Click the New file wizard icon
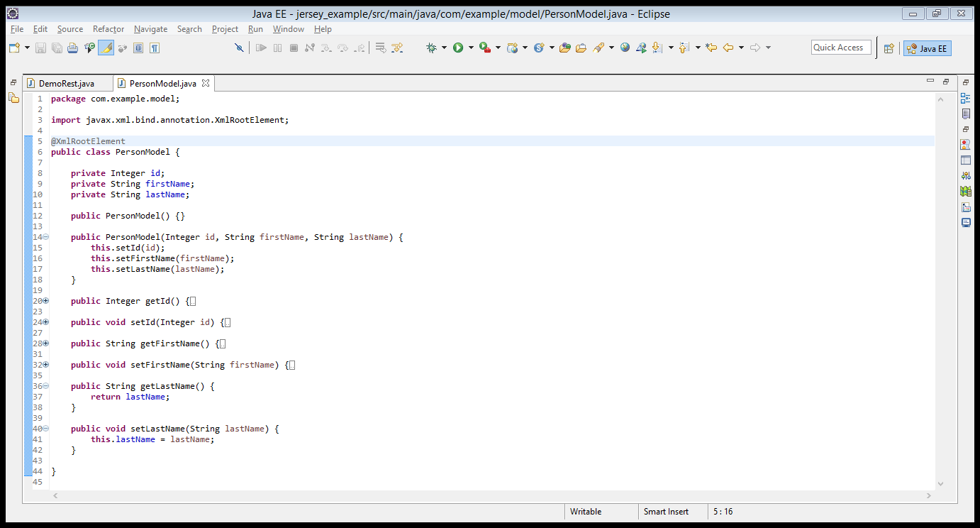This screenshot has width=980, height=528. point(14,48)
